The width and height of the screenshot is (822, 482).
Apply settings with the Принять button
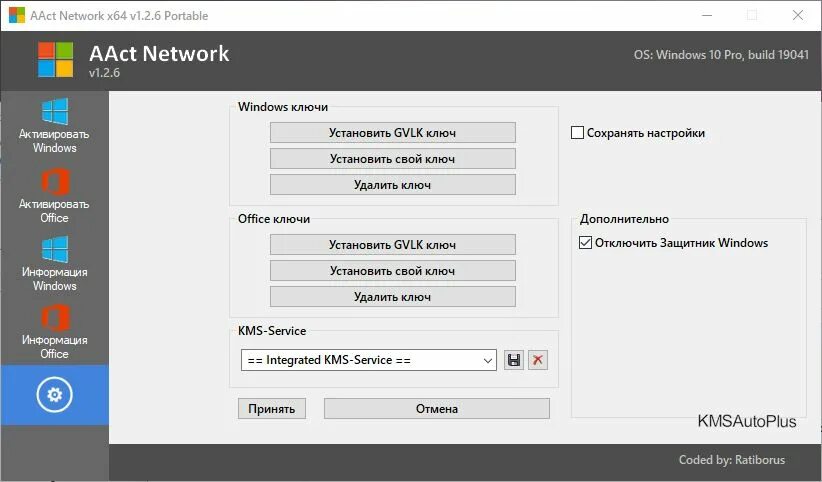coord(272,409)
